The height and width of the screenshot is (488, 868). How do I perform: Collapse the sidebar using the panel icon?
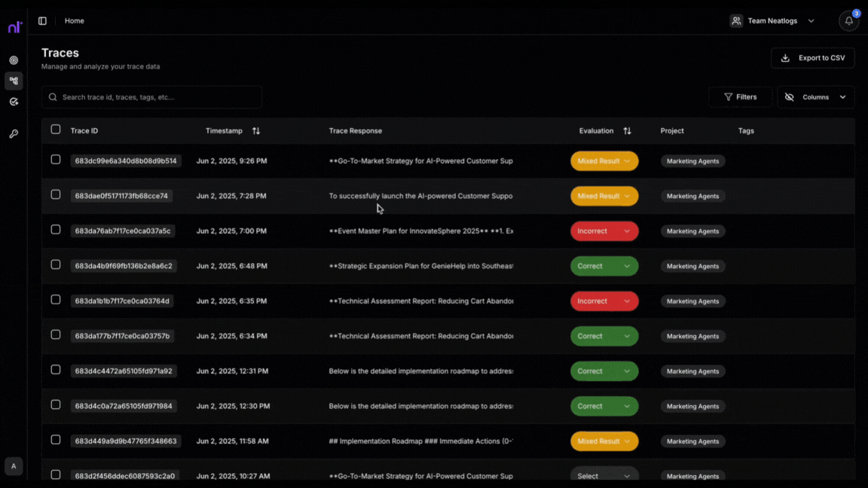(42, 20)
